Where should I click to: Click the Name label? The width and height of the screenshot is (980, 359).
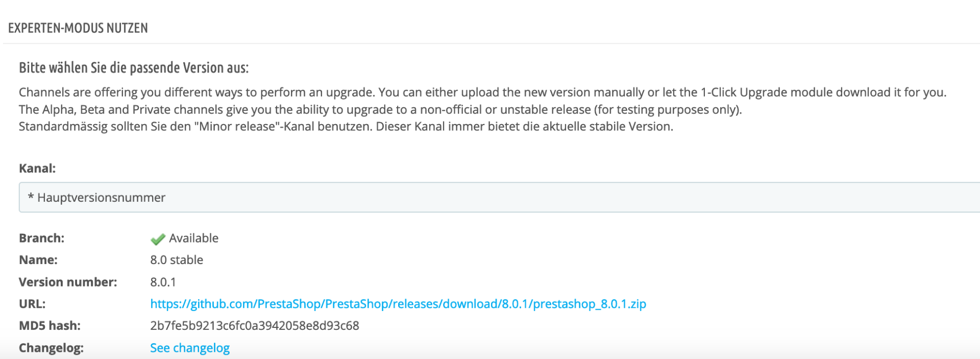click(x=38, y=260)
